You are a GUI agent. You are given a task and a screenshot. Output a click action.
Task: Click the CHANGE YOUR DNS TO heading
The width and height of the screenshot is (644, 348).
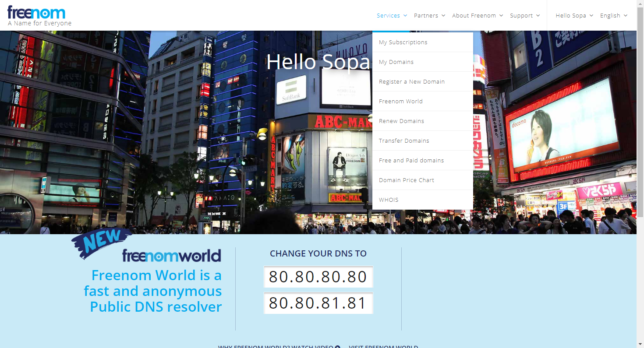point(318,253)
